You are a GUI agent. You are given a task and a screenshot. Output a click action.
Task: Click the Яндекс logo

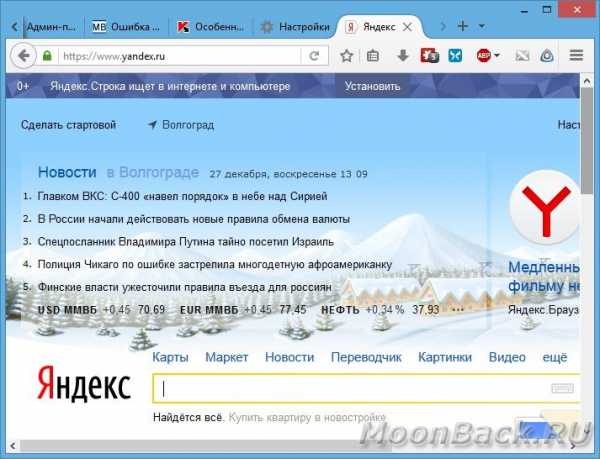[84, 384]
